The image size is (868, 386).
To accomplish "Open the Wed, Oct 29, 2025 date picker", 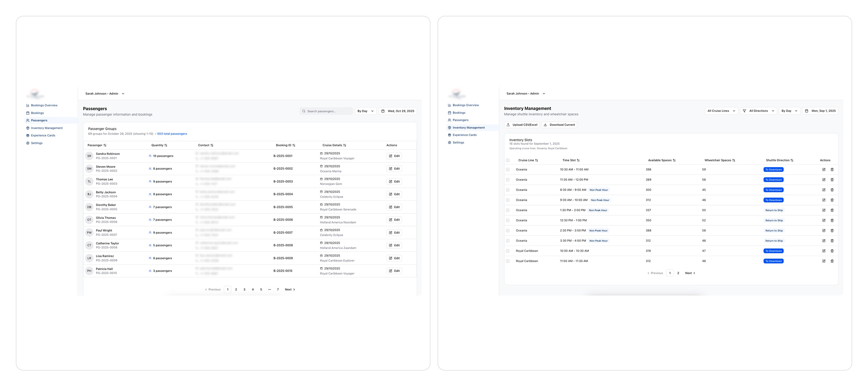I will pos(397,111).
